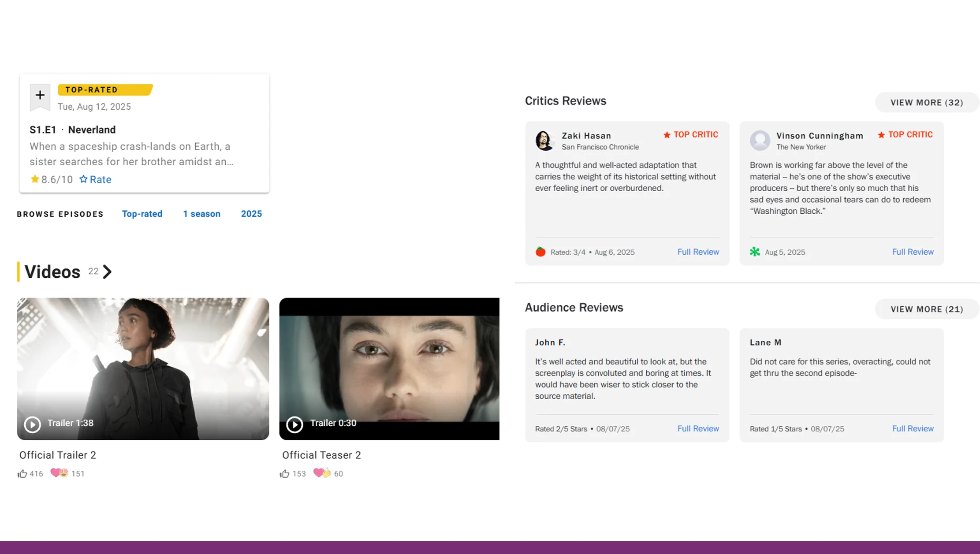Click the star icon to rate Neverland
980x554 pixels.
[x=83, y=179]
